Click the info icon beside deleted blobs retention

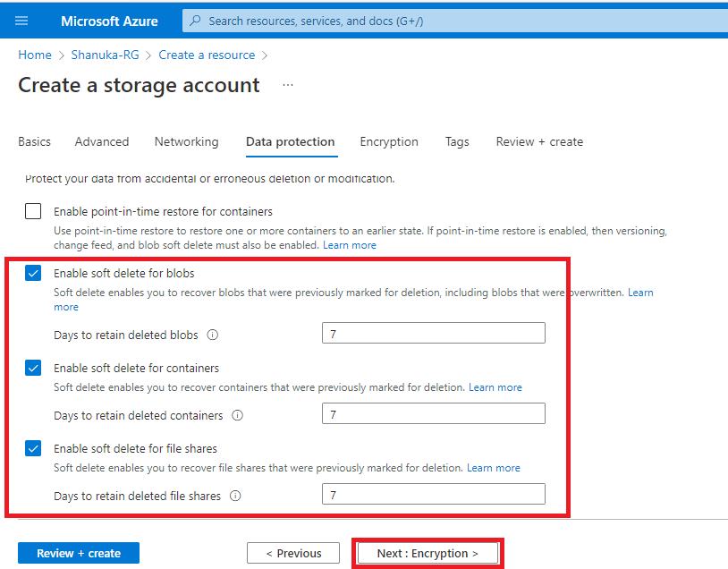coord(213,335)
